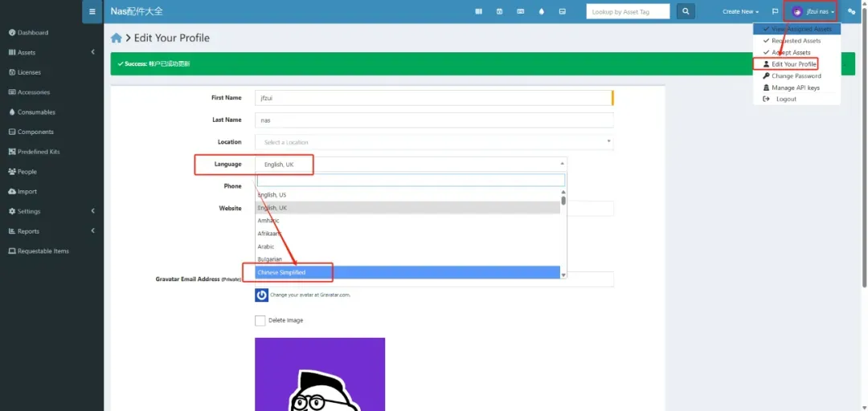Select Manage API keys menu entry
The height and width of the screenshot is (411, 868).
[x=796, y=87]
